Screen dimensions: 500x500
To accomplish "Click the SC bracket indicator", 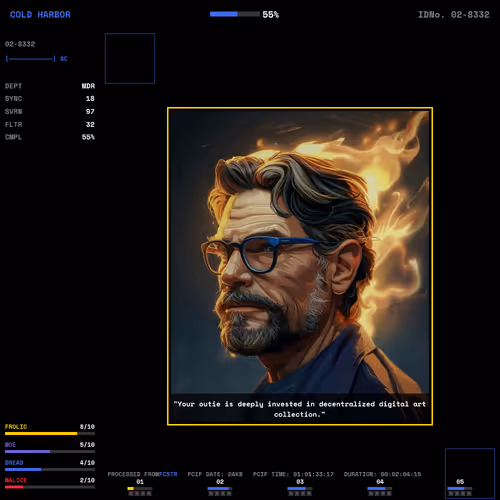I will click(x=36, y=59).
